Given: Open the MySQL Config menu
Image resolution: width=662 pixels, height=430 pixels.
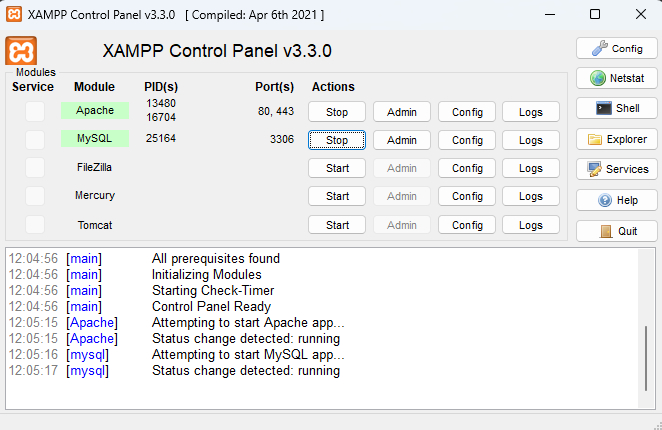Looking at the screenshot, I should tap(467, 140).
